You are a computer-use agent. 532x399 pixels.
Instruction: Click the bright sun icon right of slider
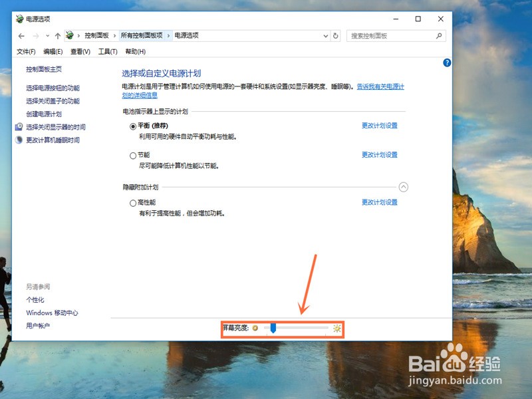coord(337,328)
